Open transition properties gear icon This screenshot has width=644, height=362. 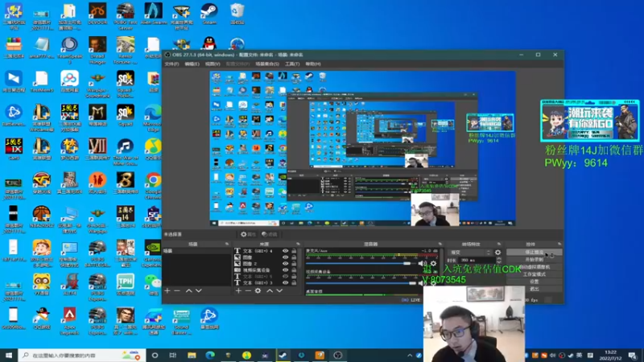pos(497,253)
